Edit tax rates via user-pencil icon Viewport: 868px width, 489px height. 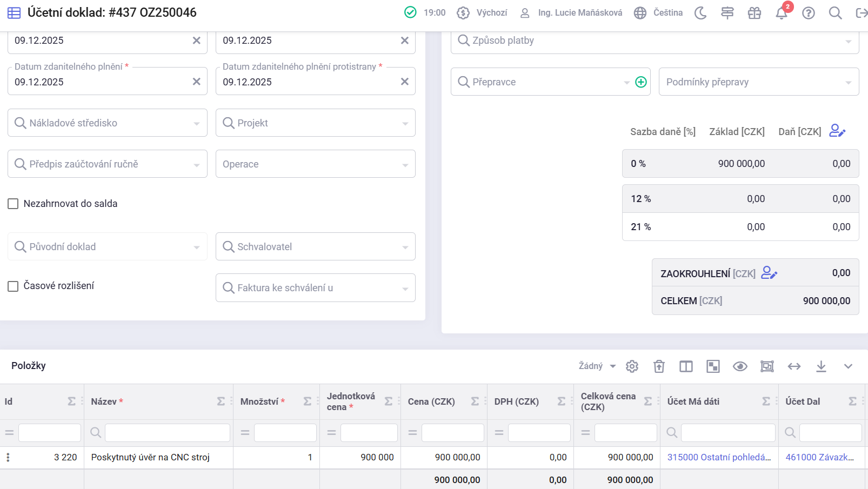(837, 131)
